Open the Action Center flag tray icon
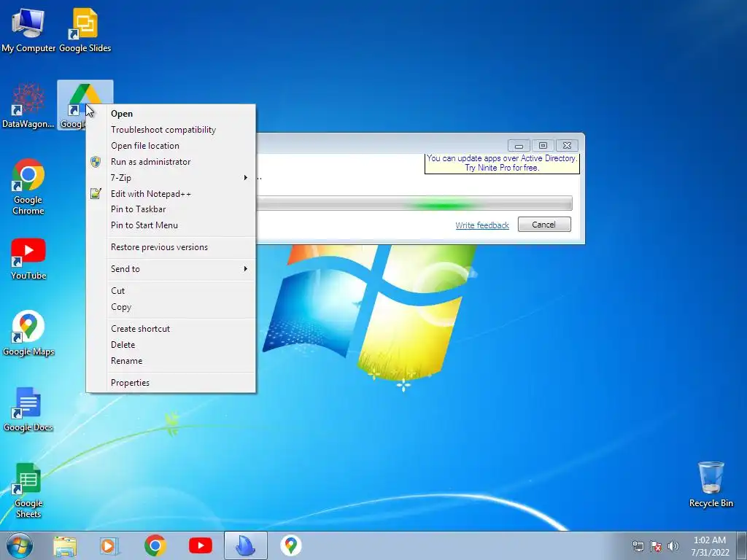The height and width of the screenshot is (560, 747). [x=656, y=546]
